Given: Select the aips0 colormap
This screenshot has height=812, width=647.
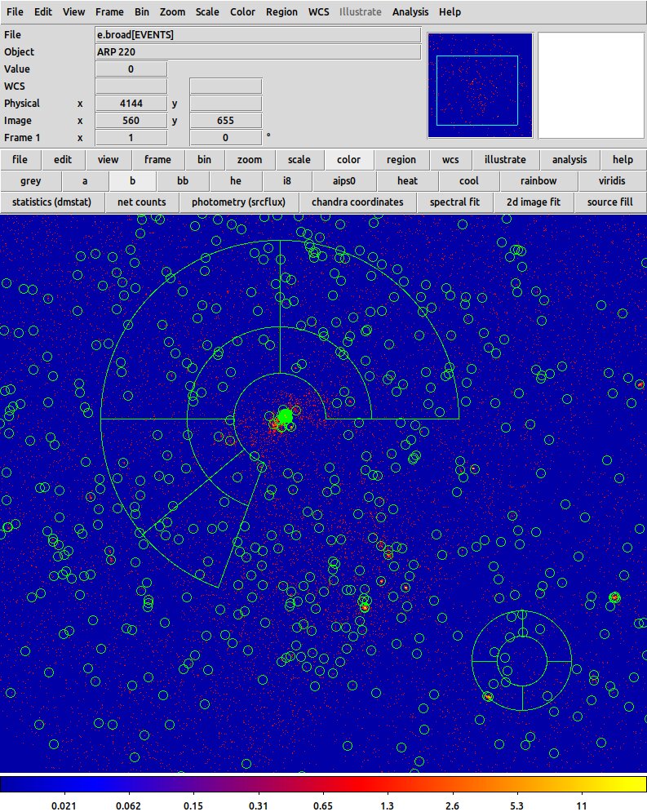Looking at the screenshot, I should (344, 180).
